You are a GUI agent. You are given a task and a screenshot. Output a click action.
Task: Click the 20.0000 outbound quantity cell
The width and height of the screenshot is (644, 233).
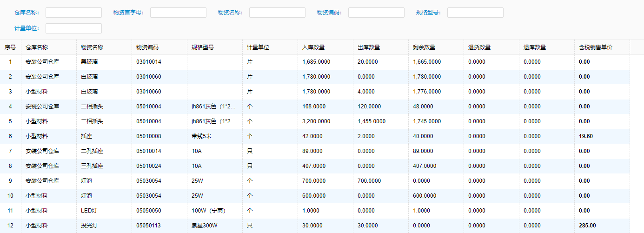click(x=368, y=62)
